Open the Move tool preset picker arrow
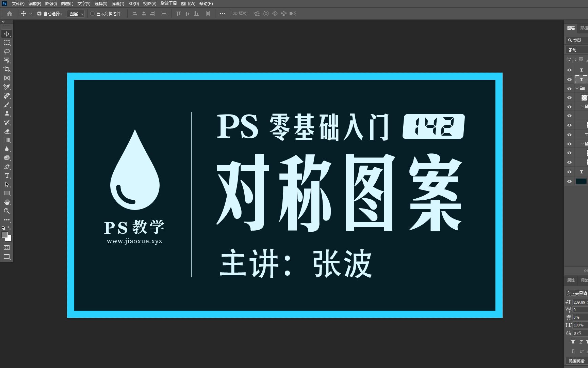 tap(31, 14)
